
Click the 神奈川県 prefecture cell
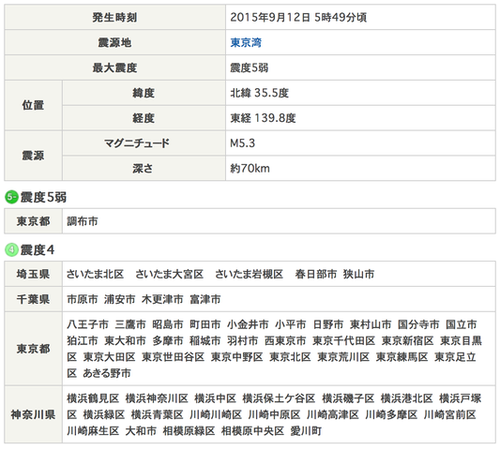click(x=33, y=414)
